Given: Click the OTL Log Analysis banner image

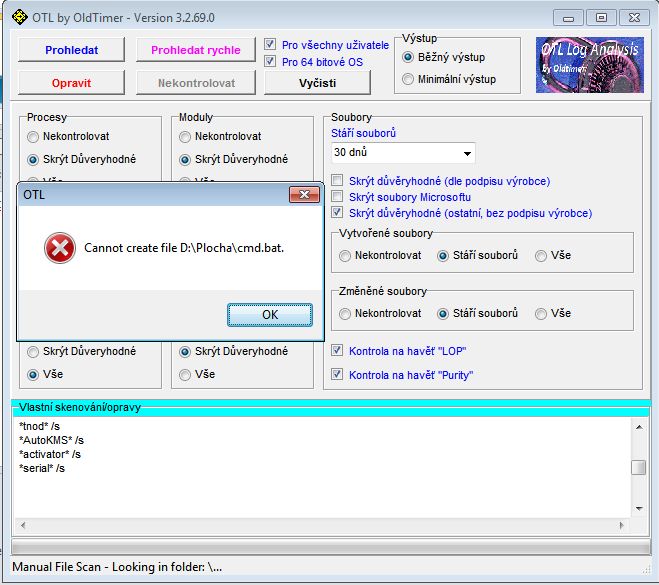Looking at the screenshot, I should click(x=590, y=65).
